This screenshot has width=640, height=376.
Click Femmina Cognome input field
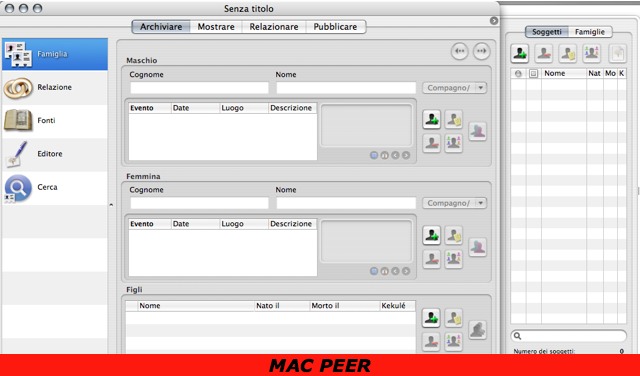coord(200,203)
